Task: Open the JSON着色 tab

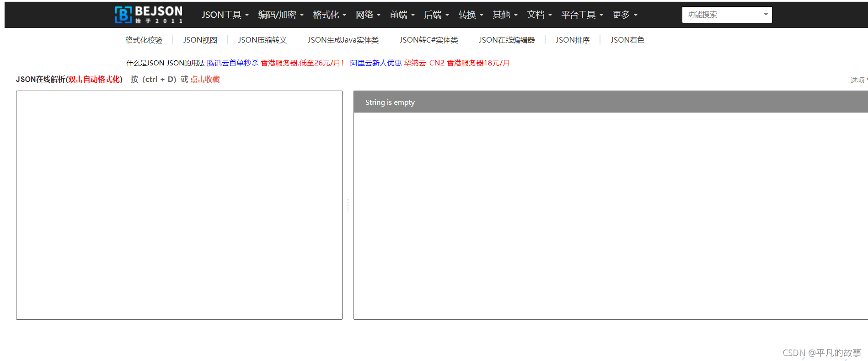Action: 627,40
